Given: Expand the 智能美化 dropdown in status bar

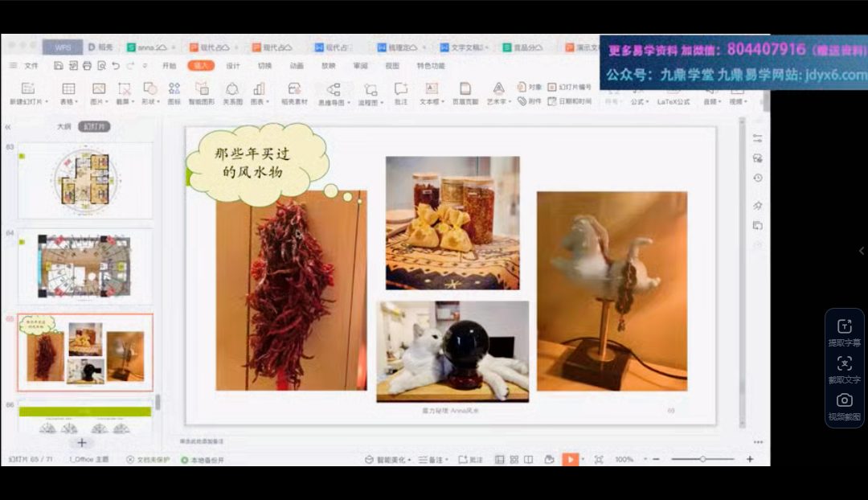Looking at the screenshot, I should pos(388,460).
